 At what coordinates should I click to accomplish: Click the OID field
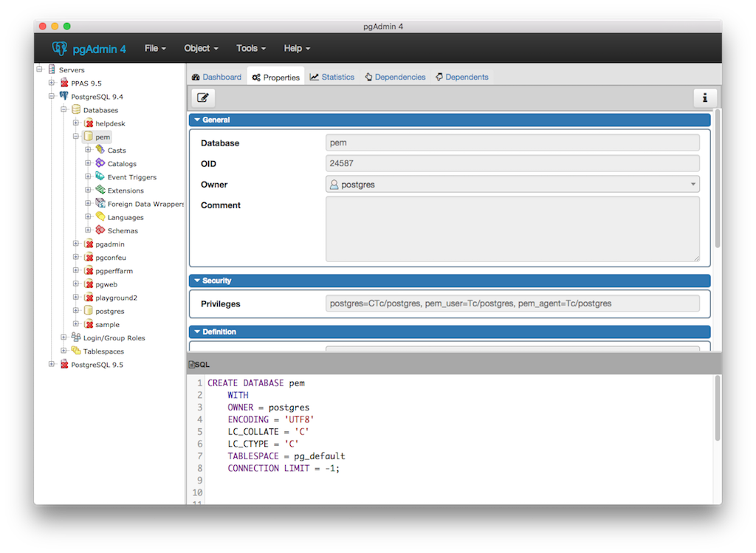point(512,163)
